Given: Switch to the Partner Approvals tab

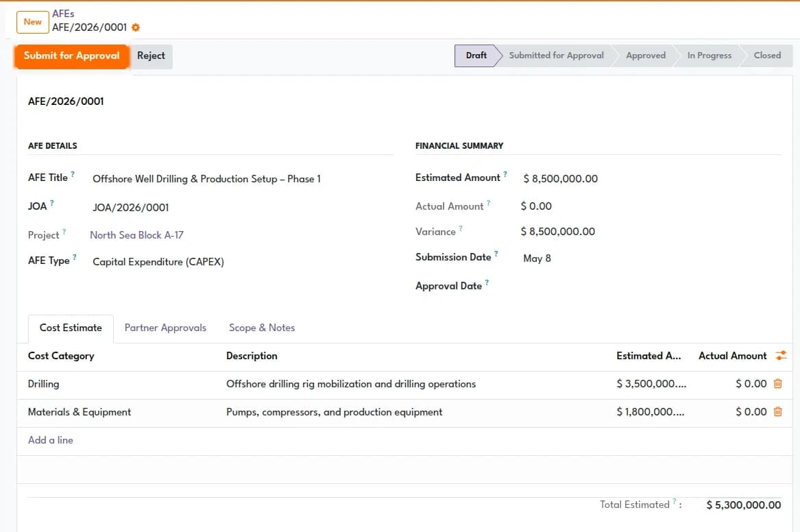Looking at the screenshot, I should [165, 328].
